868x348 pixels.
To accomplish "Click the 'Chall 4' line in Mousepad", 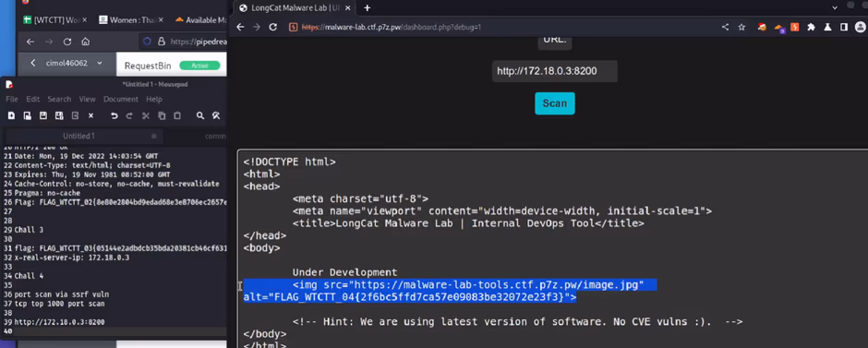I will pos(29,276).
